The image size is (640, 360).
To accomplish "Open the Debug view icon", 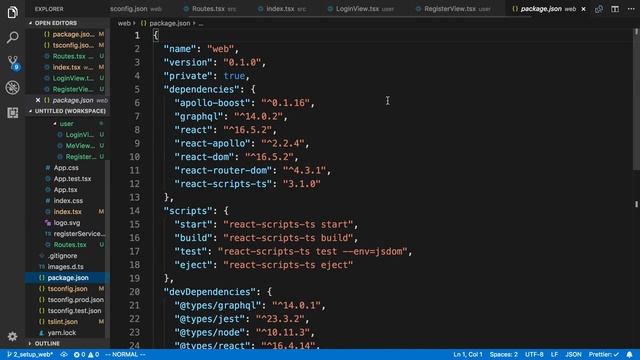I will tap(12, 87).
